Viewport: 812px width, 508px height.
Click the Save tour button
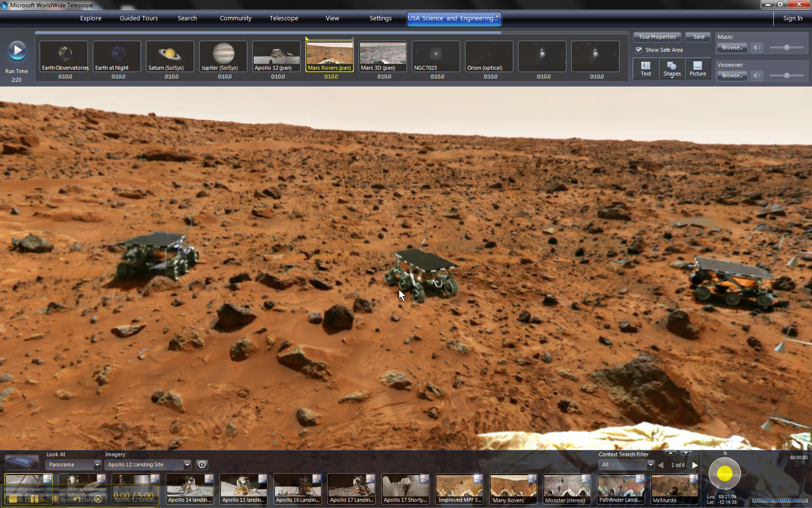point(698,37)
